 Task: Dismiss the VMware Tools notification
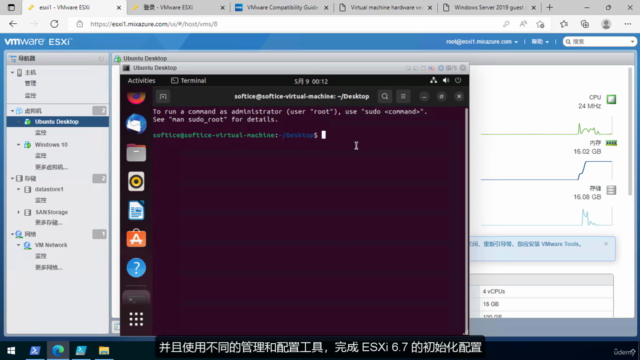click(606, 244)
